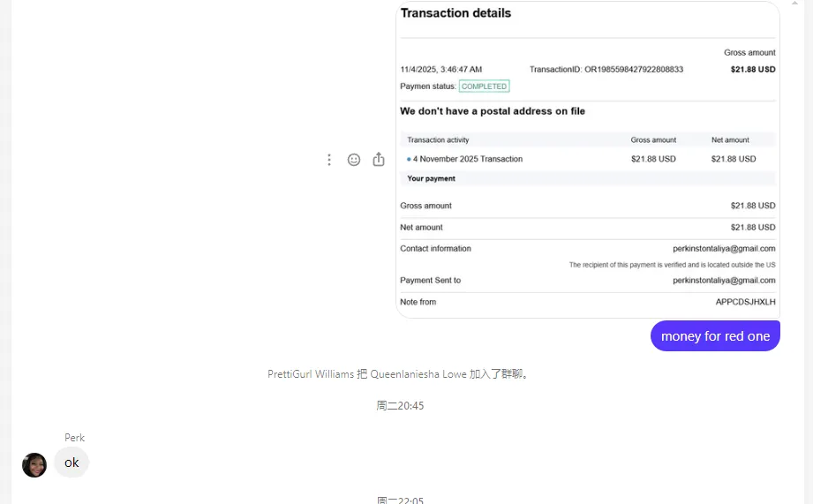The height and width of the screenshot is (504, 813).
Task: Click the postal address notice heading
Action: 492,111
